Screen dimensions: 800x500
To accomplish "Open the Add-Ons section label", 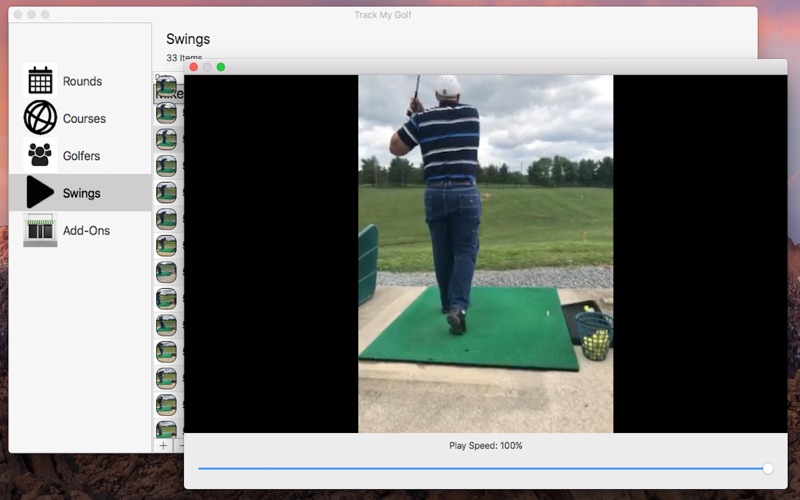I will (x=86, y=231).
